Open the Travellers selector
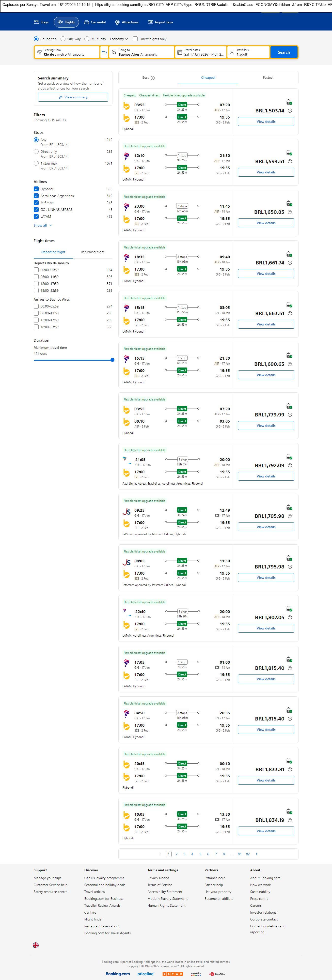 (248, 52)
